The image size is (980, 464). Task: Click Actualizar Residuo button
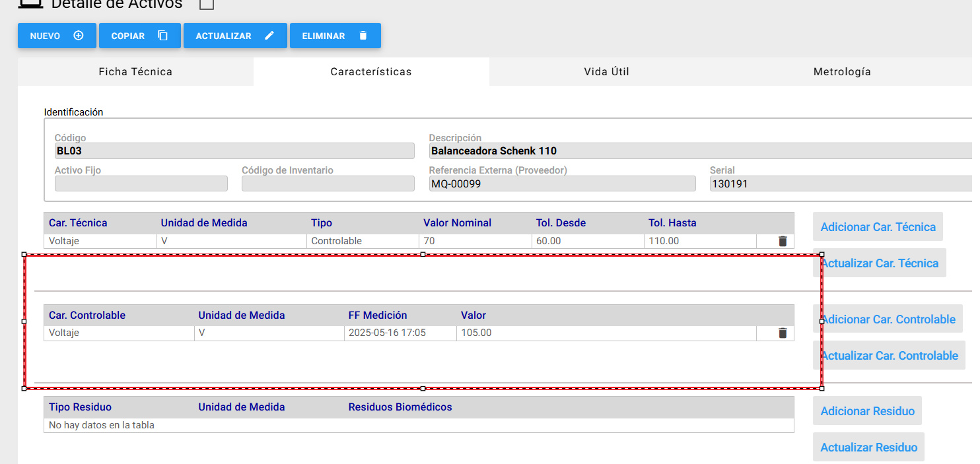(x=868, y=447)
